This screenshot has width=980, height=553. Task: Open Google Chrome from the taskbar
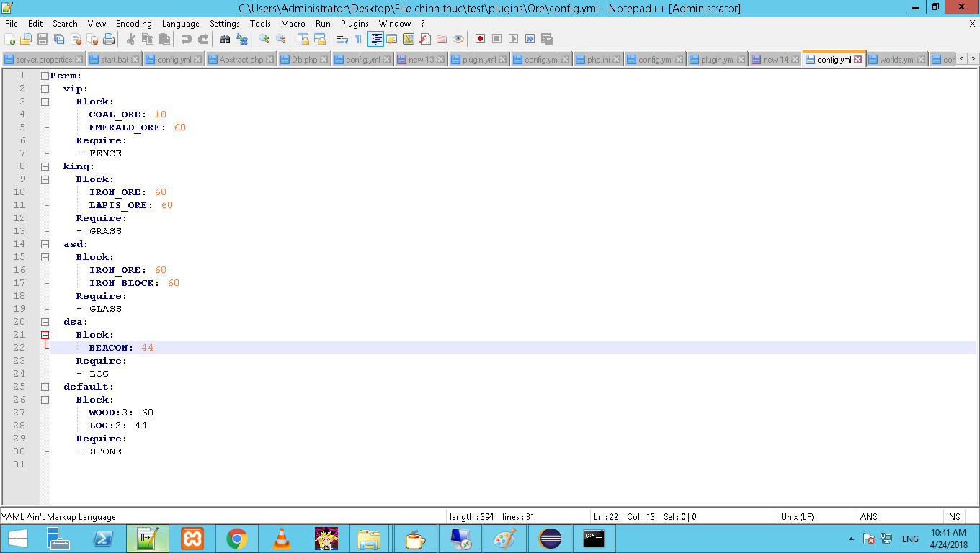[236, 538]
